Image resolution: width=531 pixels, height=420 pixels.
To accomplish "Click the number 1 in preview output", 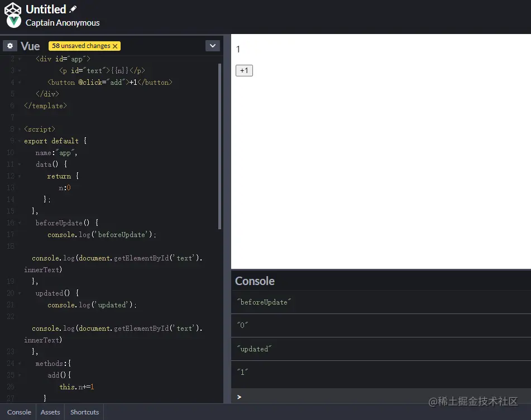I will (x=238, y=50).
